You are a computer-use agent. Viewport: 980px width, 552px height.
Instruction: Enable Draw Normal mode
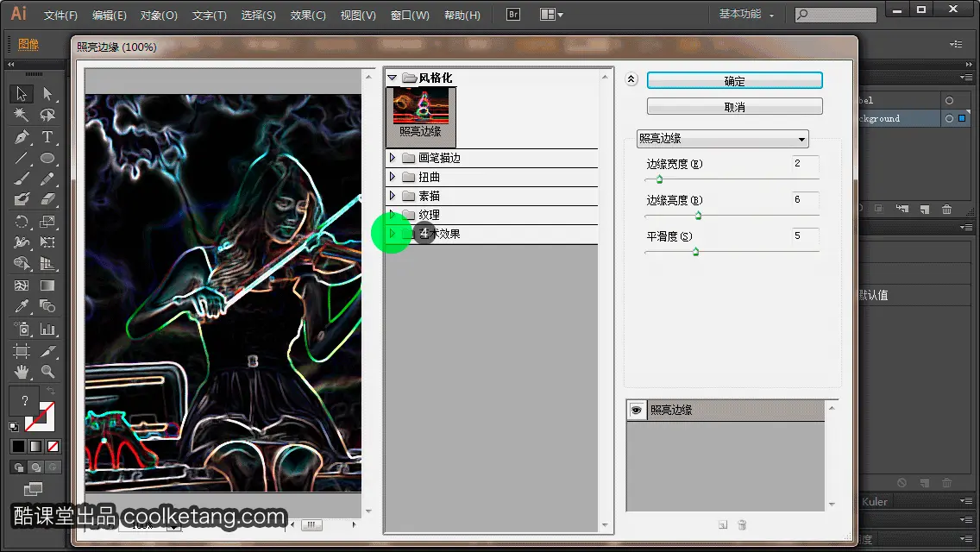(x=19, y=467)
